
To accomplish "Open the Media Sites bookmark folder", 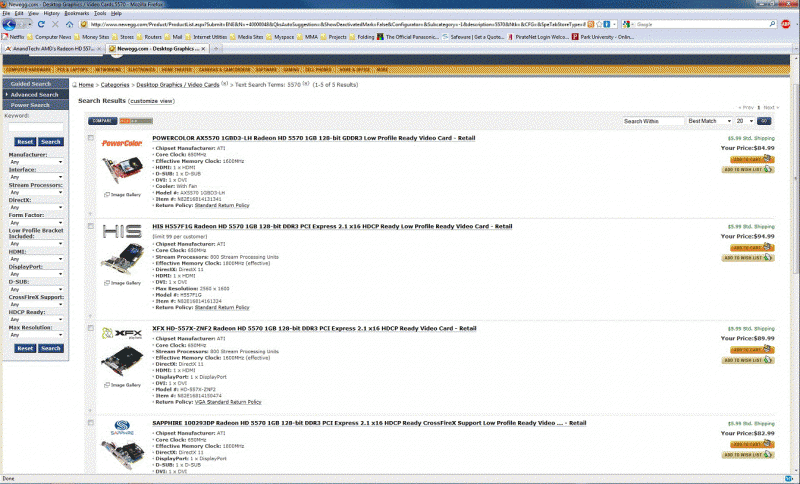I will [246, 37].
